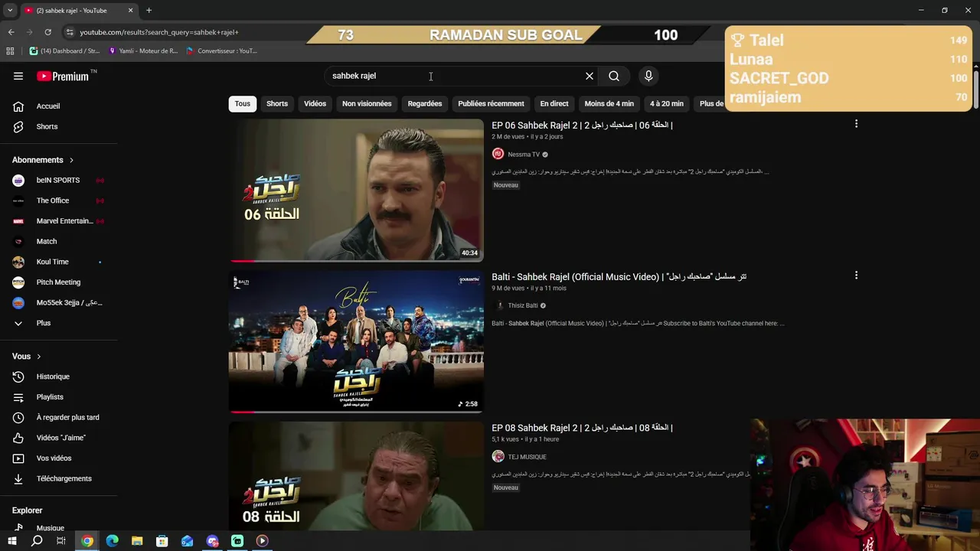This screenshot has height=551, width=980.
Task: Open the Dashboard bookmark
Action: click(64, 51)
